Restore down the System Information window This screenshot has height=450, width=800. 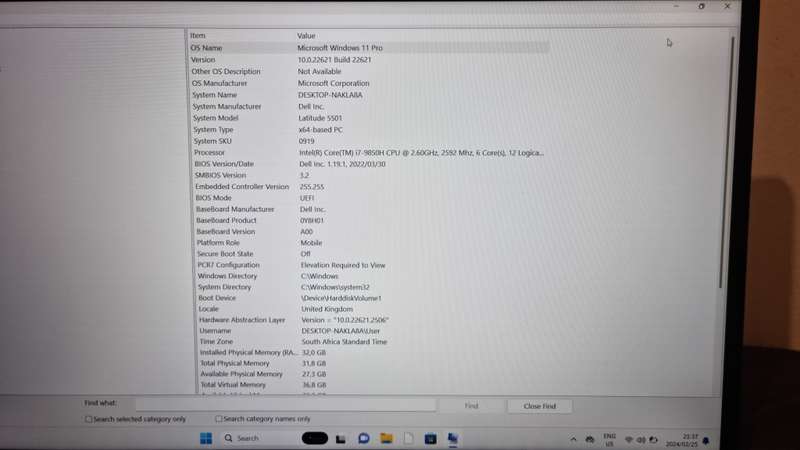(x=702, y=6)
